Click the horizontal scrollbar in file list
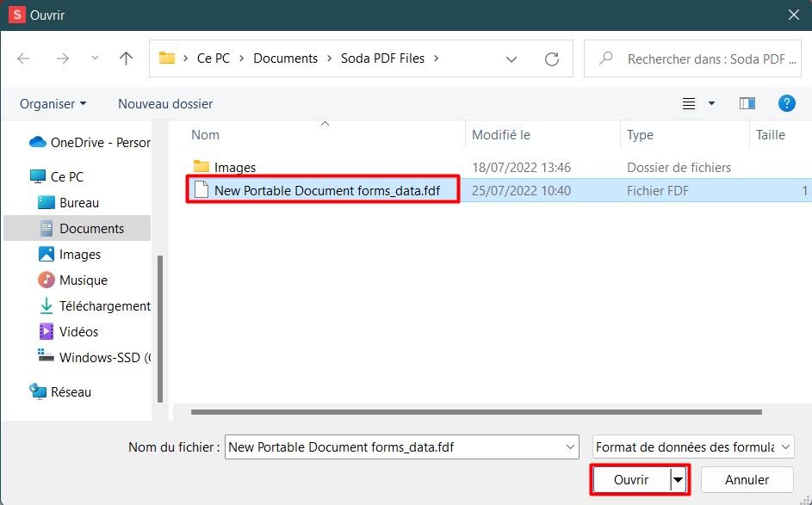Image resolution: width=812 pixels, height=505 pixels. 476,412
